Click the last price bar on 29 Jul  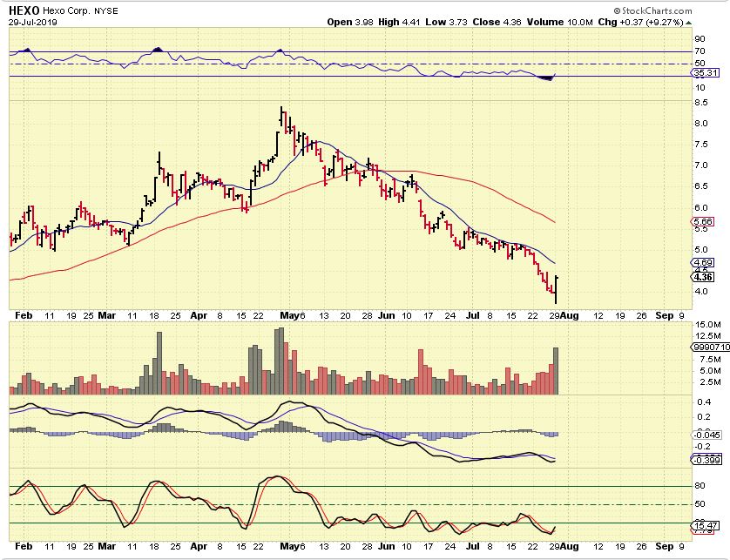556,289
